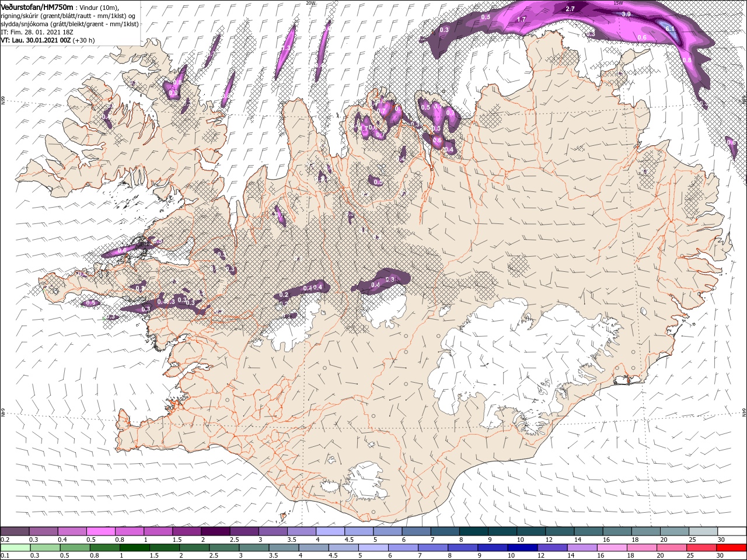Image resolution: width=747 pixels, height=560 pixels.
Task: Click the royal blue 9–10 rain legend swatch
Action: (x=494, y=547)
